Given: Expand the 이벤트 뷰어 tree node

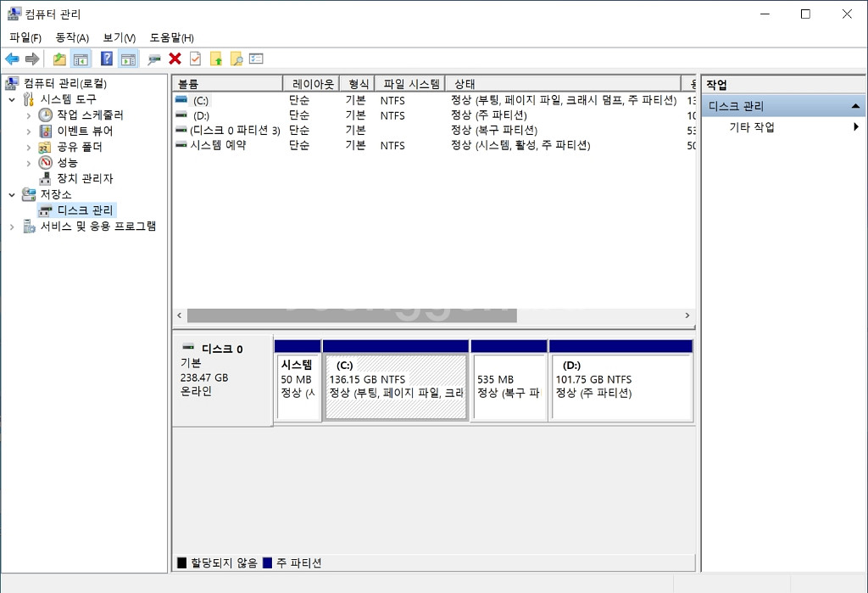Looking at the screenshot, I should click(x=29, y=131).
